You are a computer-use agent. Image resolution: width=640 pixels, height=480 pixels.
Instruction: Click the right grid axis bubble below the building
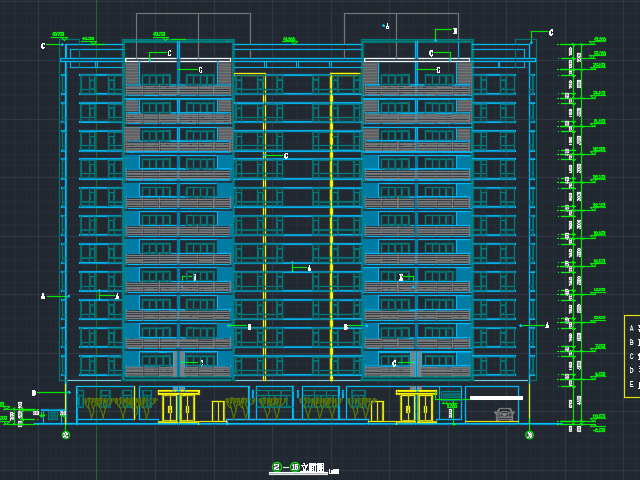[529, 435]
